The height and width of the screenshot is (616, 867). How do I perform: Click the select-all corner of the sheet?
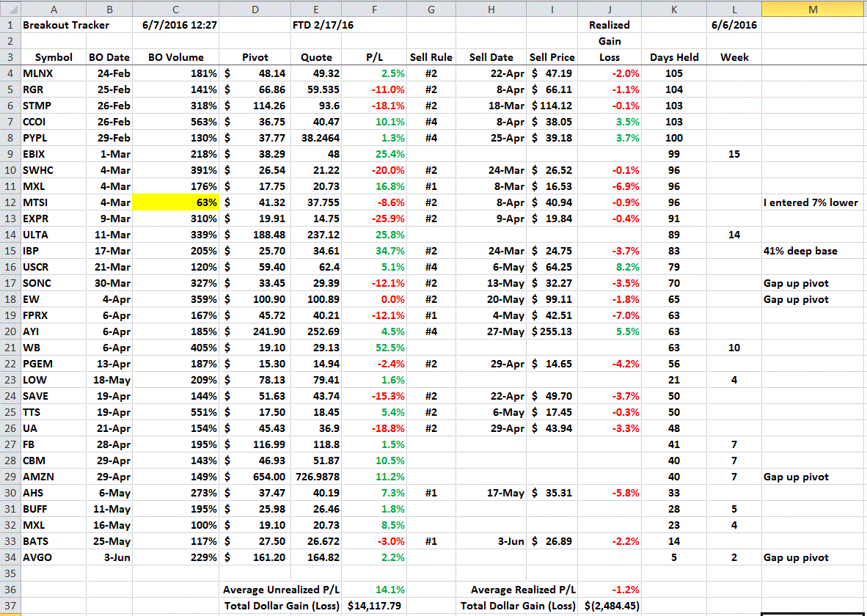10,9
